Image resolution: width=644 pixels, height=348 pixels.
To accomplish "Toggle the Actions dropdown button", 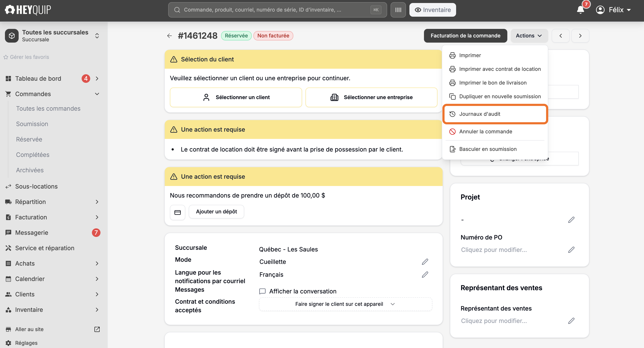I will pos(529,36).
